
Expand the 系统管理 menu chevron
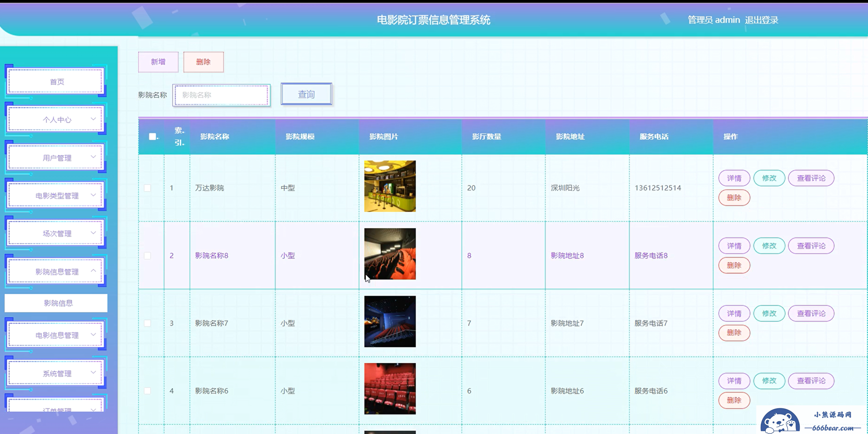click(93, 373)
